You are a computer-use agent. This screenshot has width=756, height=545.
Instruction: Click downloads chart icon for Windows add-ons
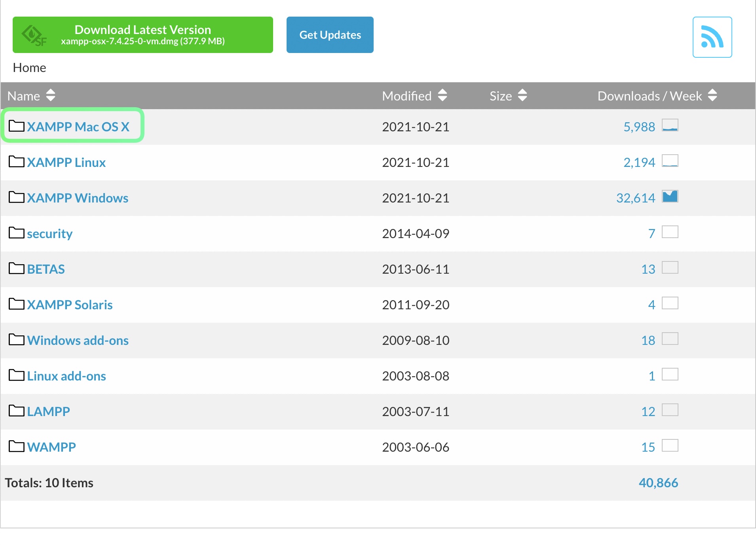pyautogui.click(x=670, y=339)
